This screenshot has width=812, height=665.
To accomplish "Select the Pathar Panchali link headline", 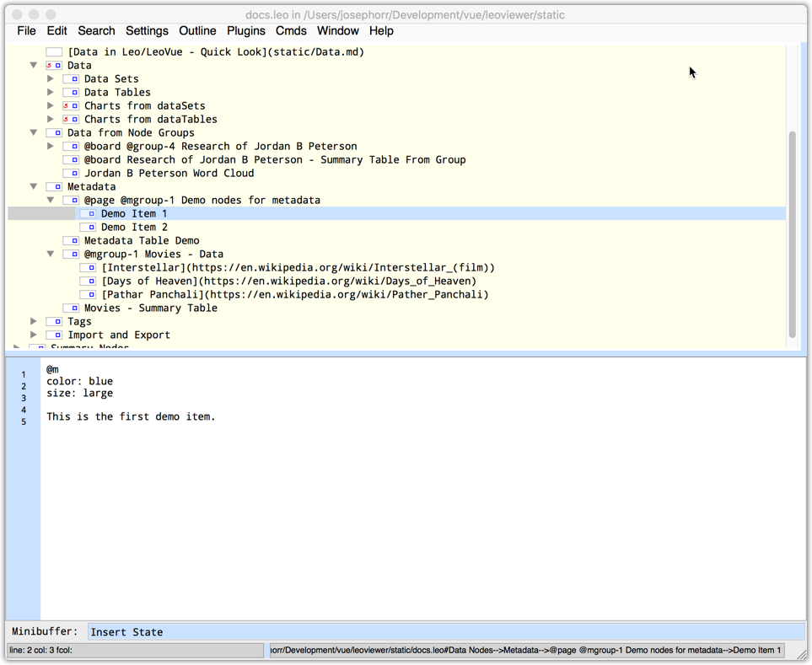I will coord(295,294).
